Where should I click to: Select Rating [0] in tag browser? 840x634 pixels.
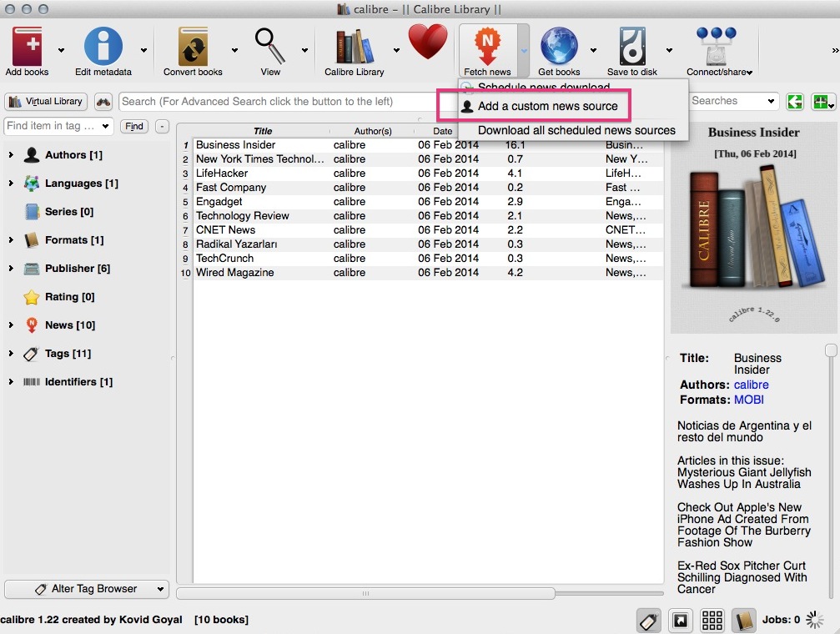[x=69, y=297]
